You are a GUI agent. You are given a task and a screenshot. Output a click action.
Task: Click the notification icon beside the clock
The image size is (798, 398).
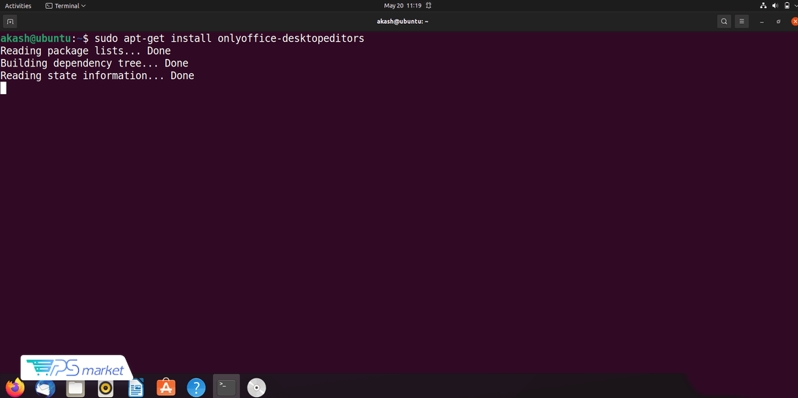pyautogui.click(x=429, y=6)
